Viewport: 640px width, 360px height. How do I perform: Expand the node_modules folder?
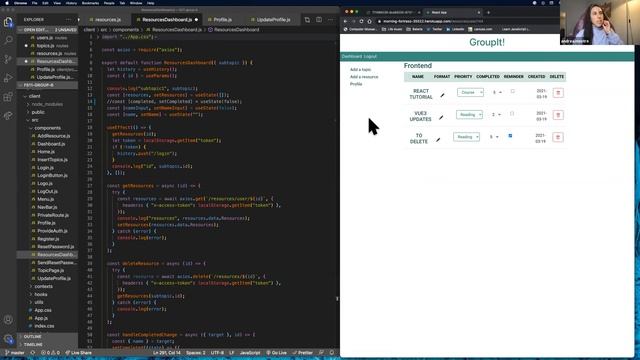[47, 104]
